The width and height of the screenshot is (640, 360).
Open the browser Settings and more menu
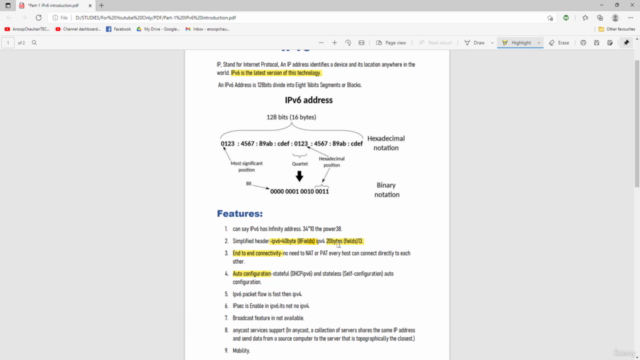coord(631,18)
